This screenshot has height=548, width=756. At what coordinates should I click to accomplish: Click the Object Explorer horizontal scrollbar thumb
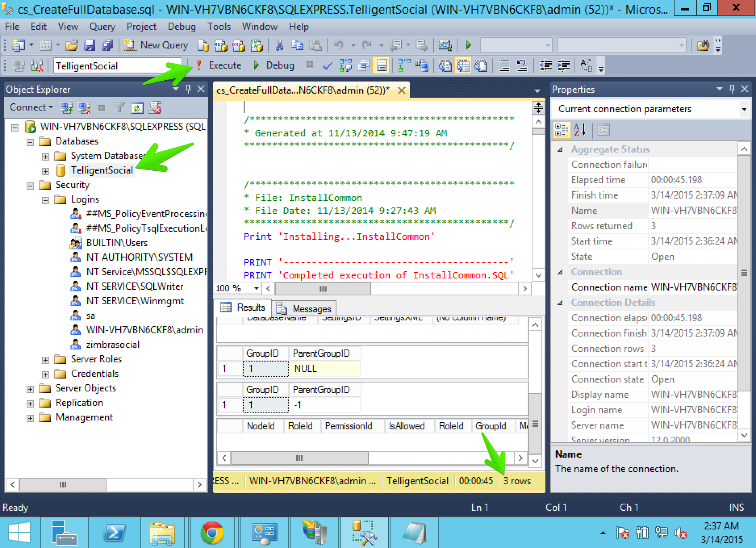(x=63, y=485)
